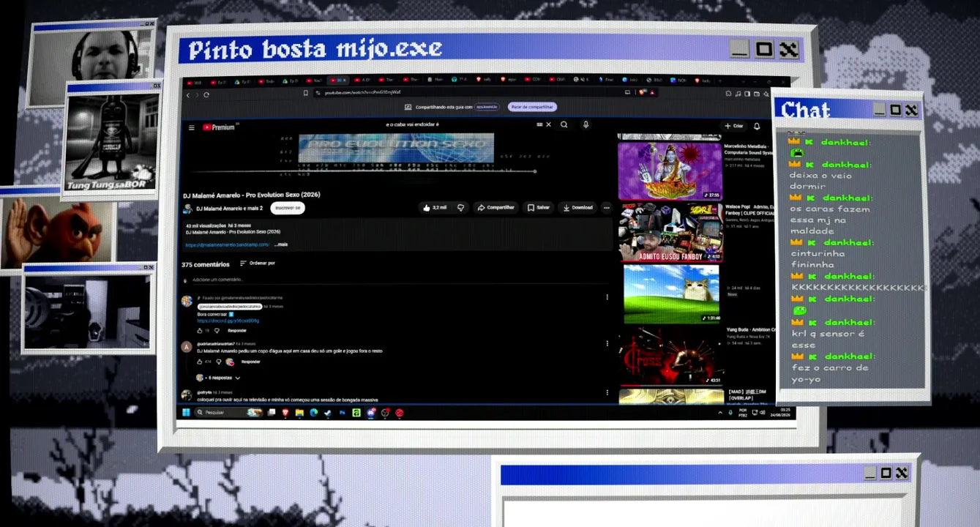980x527 pixels.
Task: Open the discord.gg link in pinned comment
Action: pos(228,321)
